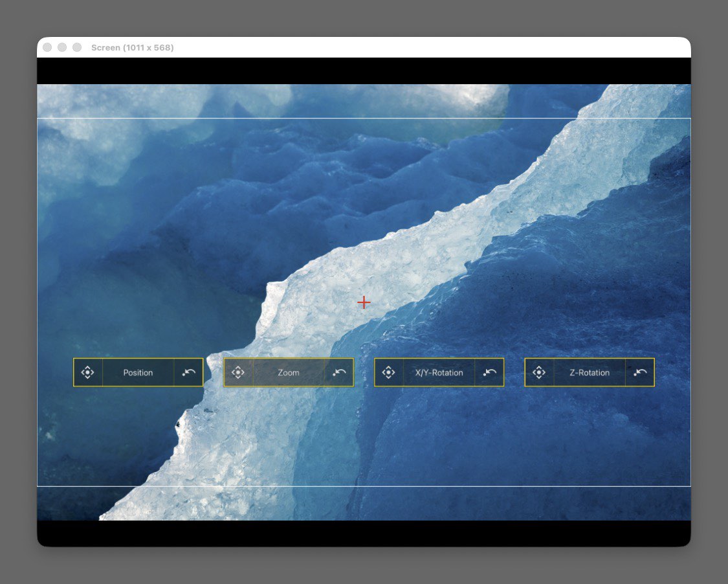Image resolution: width=728 pixels, height=584 pixels.
Task: Minimize the Screen preview window
Action: [62, 47]
